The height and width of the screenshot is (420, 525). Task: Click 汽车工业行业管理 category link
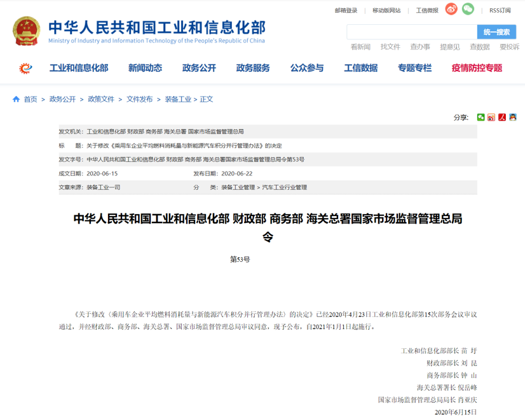pyautogui.click(x=284, y=187)
